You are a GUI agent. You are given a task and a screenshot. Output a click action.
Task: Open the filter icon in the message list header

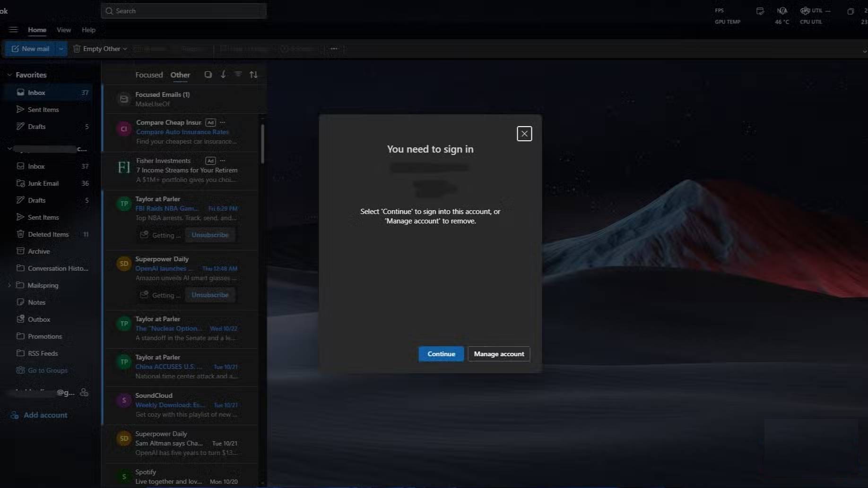click(238, 75)
